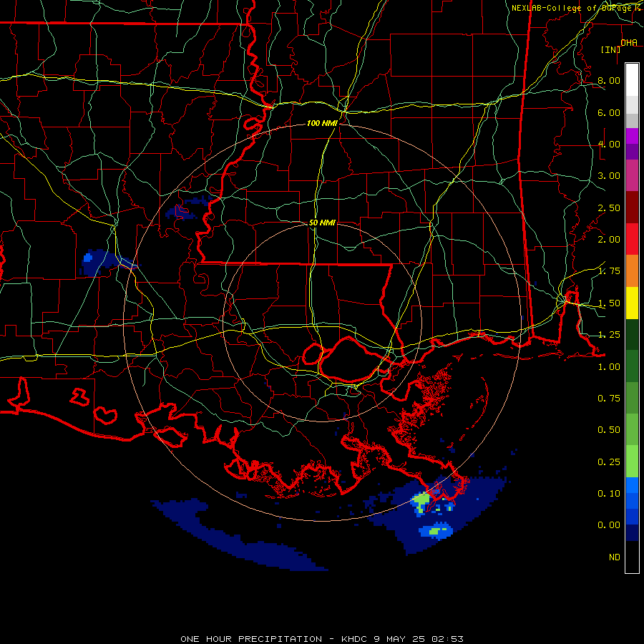Click the '1.00' legend value

[609, 367]
